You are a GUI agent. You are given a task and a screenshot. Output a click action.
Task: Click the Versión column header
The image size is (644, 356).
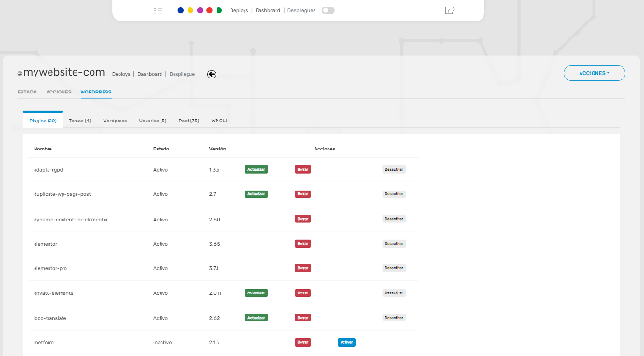[217, 149]
